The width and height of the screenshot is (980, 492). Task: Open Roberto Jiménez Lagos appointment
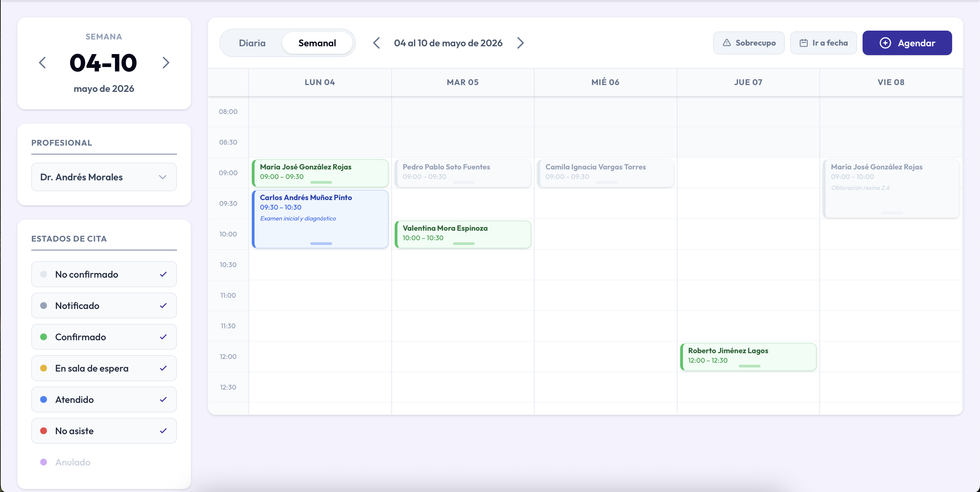(x=748, y=357)
